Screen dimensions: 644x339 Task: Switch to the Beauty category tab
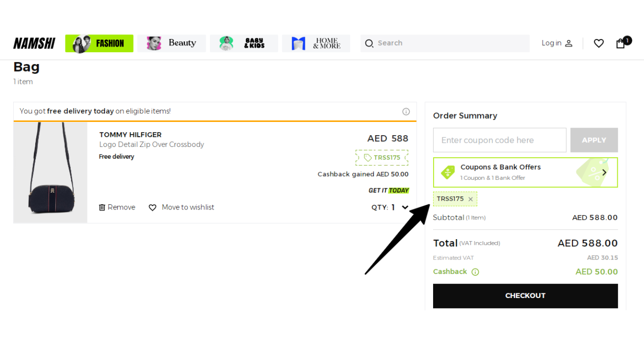point(172,43)
